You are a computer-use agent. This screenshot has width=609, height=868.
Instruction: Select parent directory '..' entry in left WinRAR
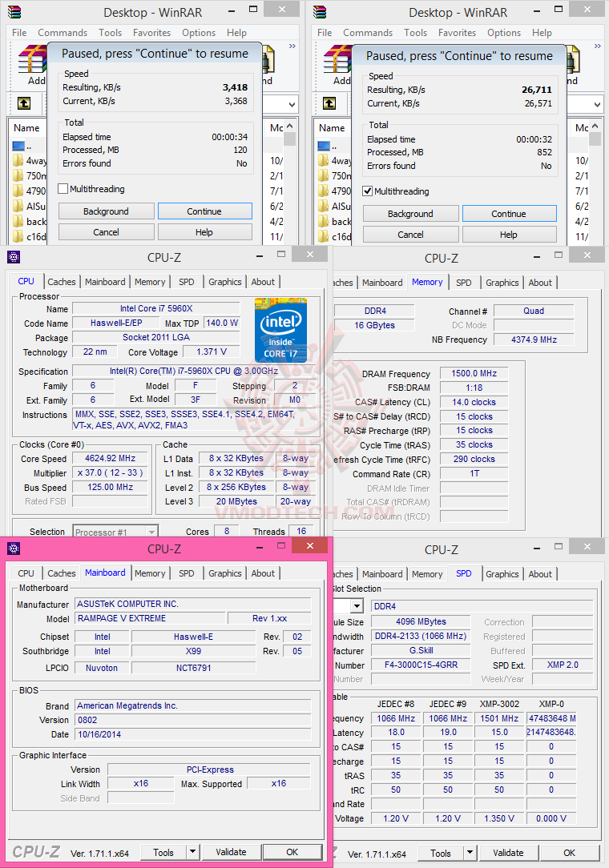(22, 147)
